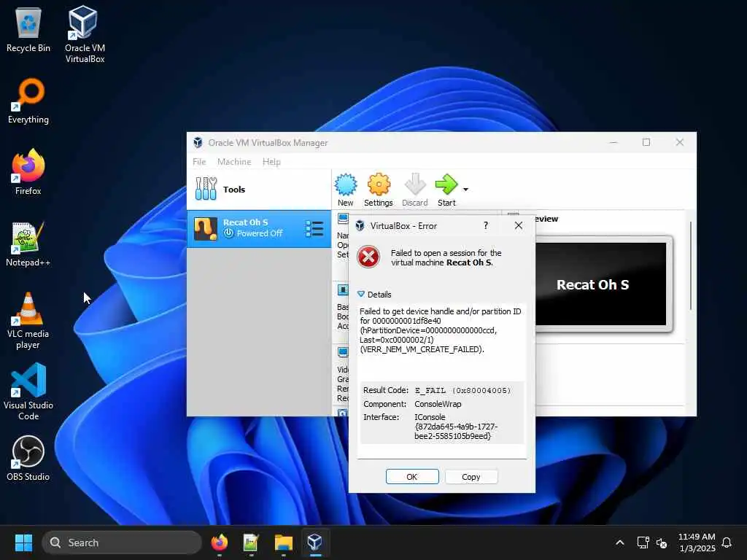Click the Recat Oh S preview thumbnail
This screenshot has height=560, width=747.
tap(601, 284)
